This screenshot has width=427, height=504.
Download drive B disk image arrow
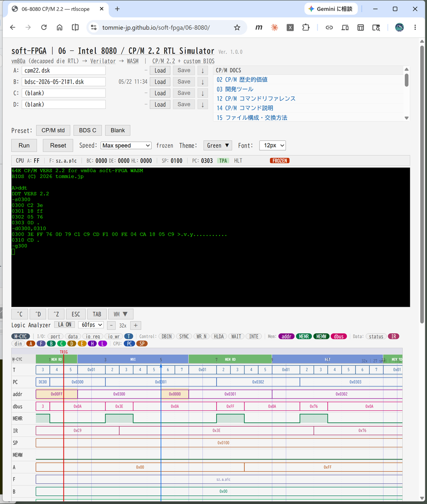click(x=202, y=82)
